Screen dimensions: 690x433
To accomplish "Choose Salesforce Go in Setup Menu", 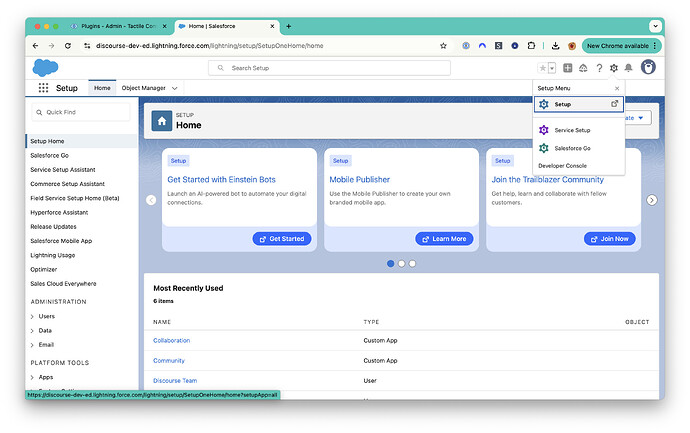I will pyautogui.click(x=579, y=148).
